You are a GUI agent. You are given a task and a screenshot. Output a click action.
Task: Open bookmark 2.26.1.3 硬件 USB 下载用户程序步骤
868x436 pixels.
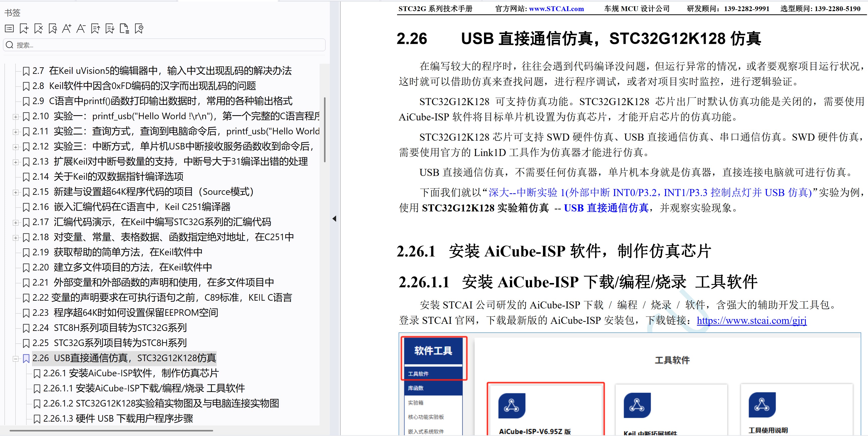pyautogui.click(x=118, y=419)
